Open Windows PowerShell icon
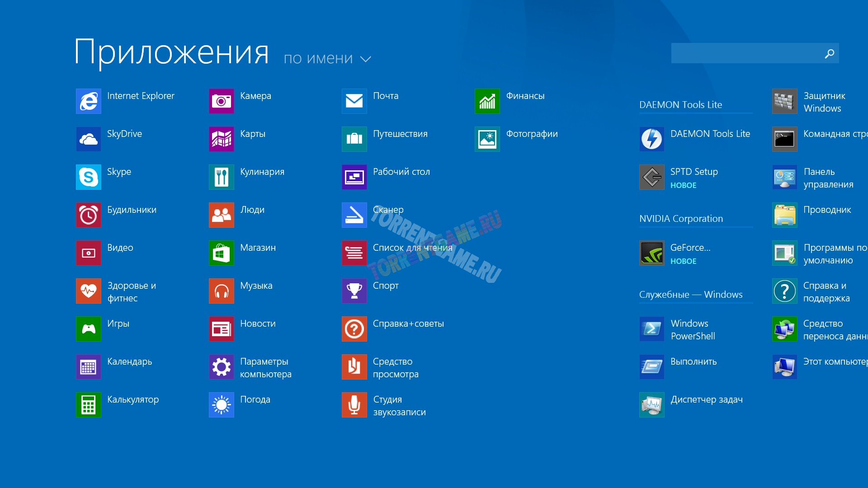868x488 pixels. (651, 329)
